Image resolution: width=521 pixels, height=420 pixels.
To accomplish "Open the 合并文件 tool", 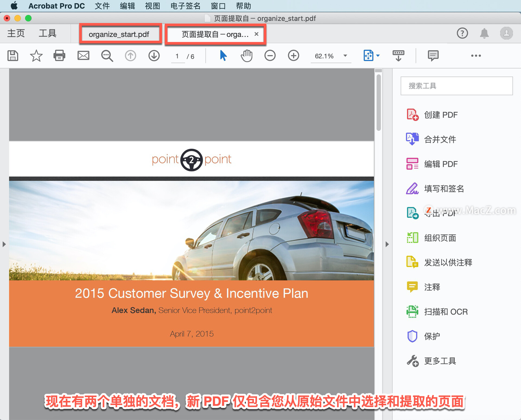I will click(440, 139).
